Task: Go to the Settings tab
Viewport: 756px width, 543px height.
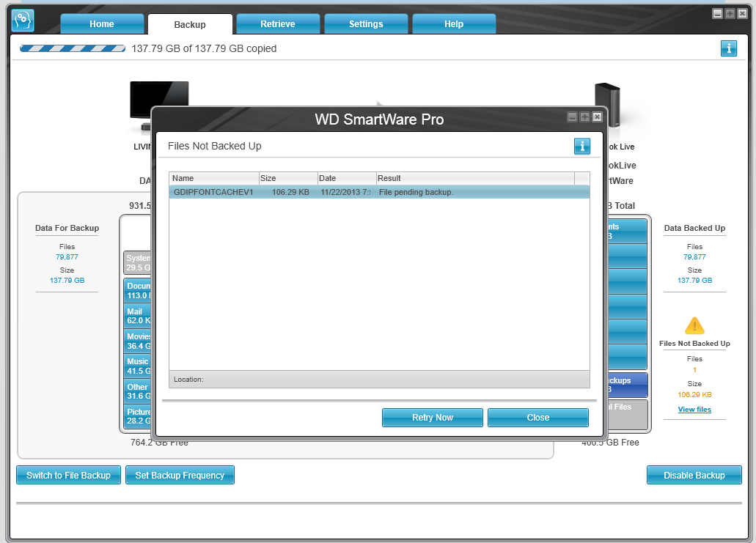Action: 366,24
